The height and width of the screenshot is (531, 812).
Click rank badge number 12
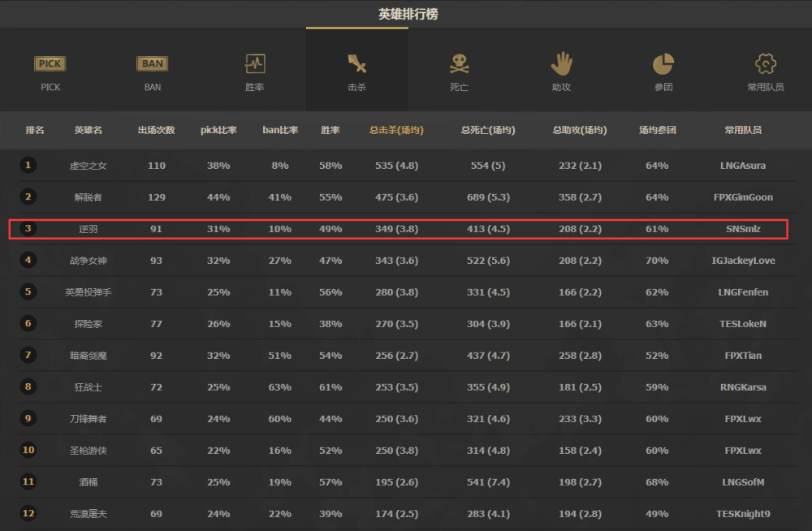[x=28, y=513]
